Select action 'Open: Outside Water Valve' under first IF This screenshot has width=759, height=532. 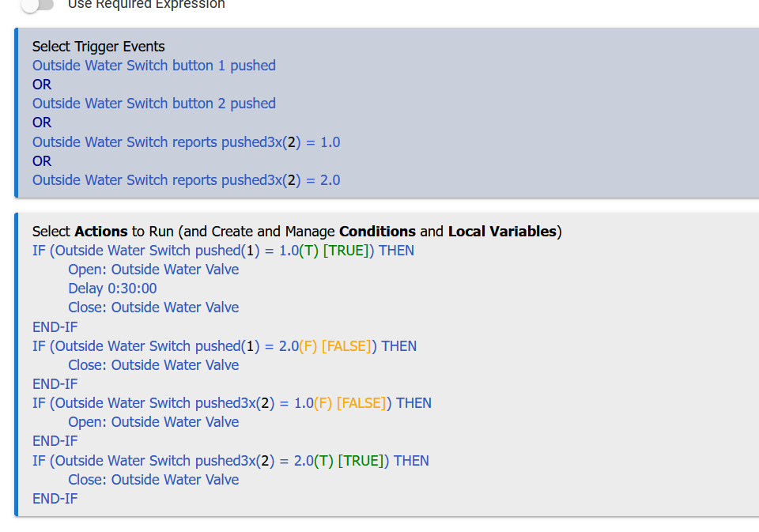click(x=153, y=269)
